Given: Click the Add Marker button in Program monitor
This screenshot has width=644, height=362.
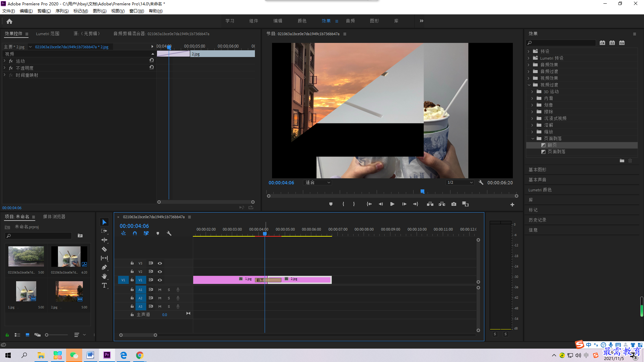Looking at the screenshot, I should (x=331, y=204).
